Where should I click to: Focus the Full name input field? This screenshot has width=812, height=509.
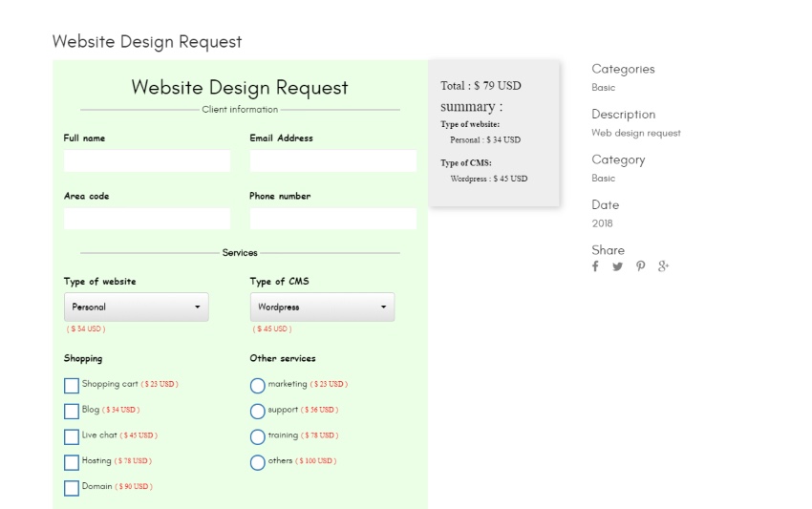(147, 160)
